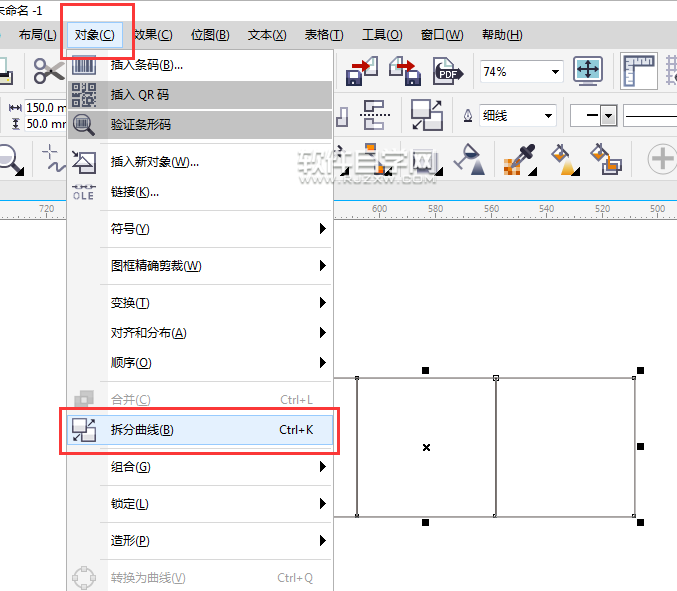
Task: Open the 窗口(W) menu
Action: click(442, 35)
